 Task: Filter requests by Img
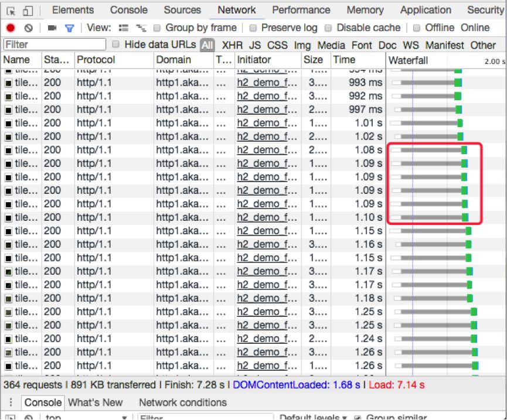click(302, 45)
